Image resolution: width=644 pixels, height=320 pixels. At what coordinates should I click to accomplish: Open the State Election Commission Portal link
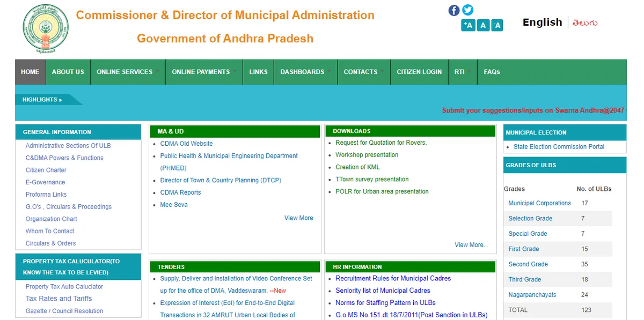[x=559, y=146]
